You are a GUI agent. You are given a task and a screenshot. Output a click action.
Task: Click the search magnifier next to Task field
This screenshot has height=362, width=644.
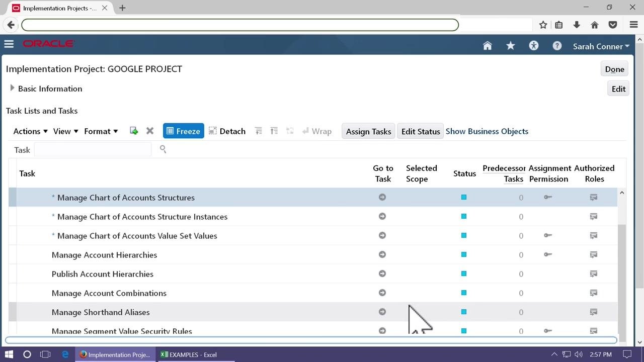pyautogui.click(x=163, y=149)
